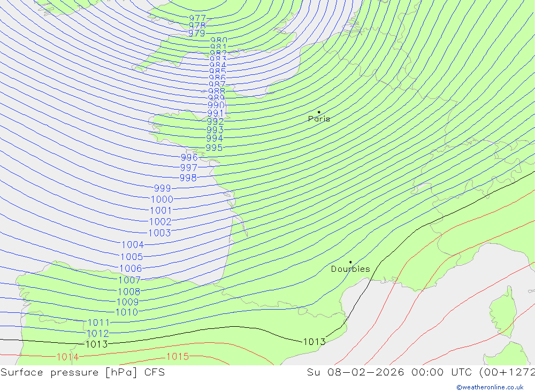Viewport: 535px width, 392px height.
Task: Select the 994 isobar label
Action: tap(215, 139)
